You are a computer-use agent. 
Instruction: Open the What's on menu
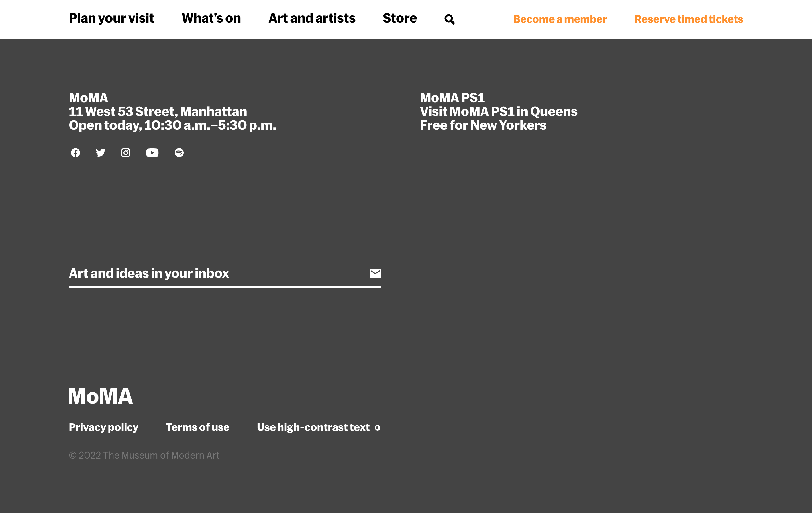[x=211, y=18]
